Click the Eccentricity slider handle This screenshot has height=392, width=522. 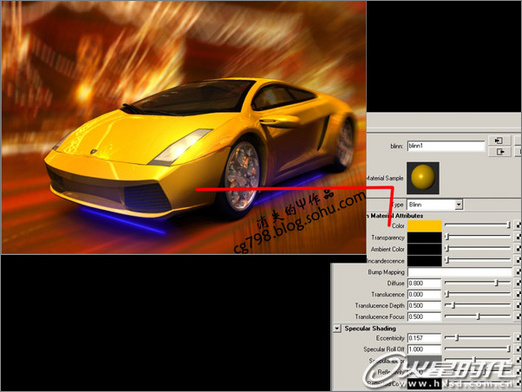pos(457,338)
